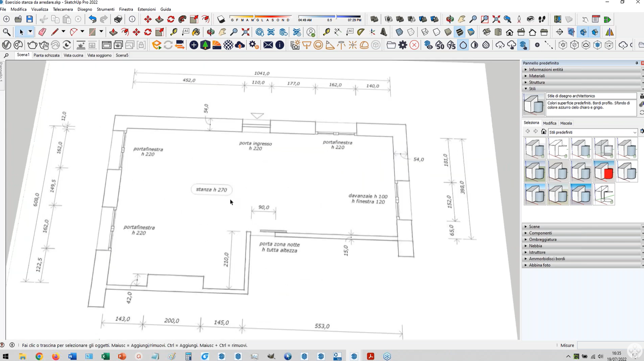Expand the Ombreggiatura panel section
Viewport: 644px width, 361px height.
[x=543, y=239]
